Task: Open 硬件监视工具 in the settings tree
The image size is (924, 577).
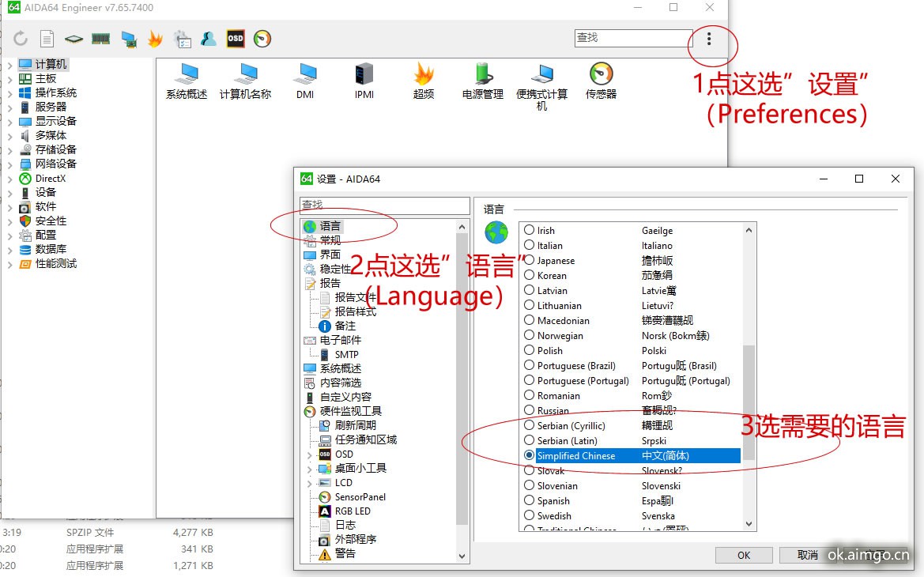Action: (351, 411)
